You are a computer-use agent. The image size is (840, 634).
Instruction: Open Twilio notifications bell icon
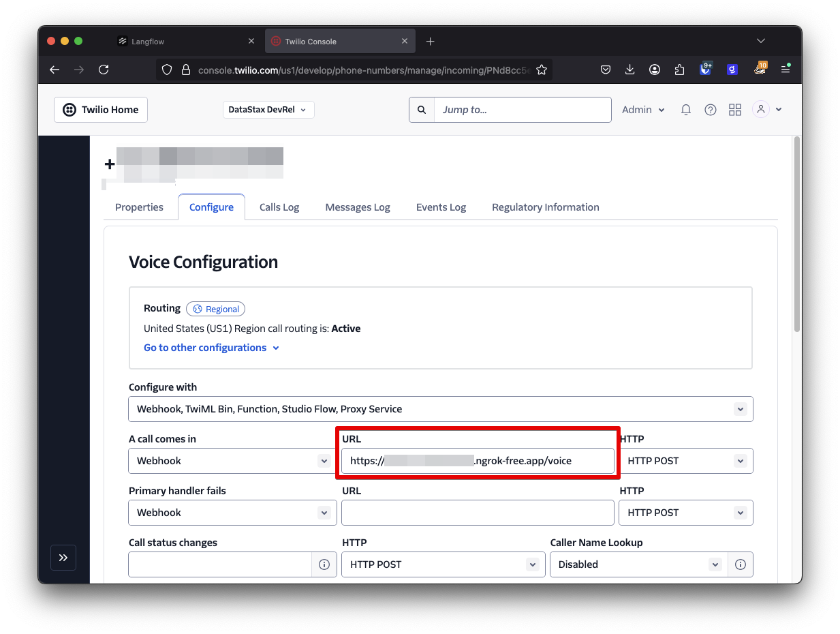click(685, 110)
